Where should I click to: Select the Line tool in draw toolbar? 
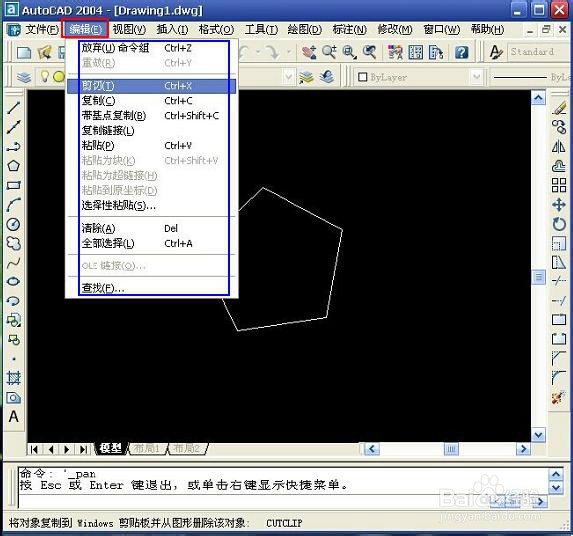coord(14,107)
